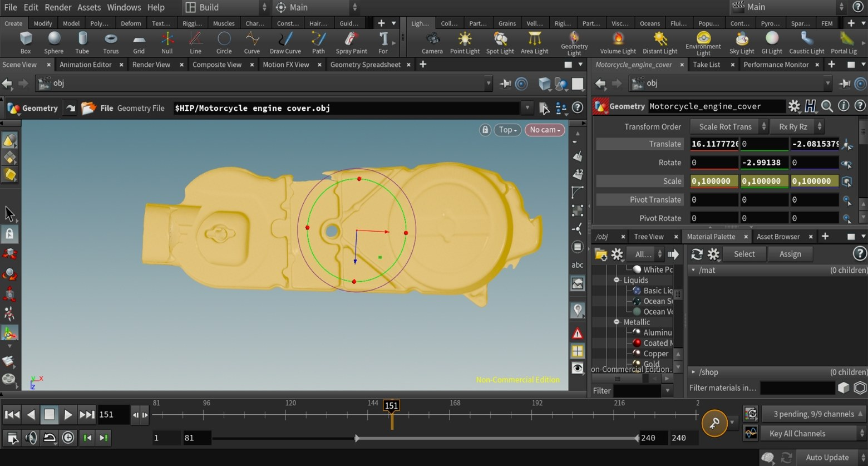Toggle the real-time playback button
868x466 pixels.
pyautogui.click(x=68, y=438)
